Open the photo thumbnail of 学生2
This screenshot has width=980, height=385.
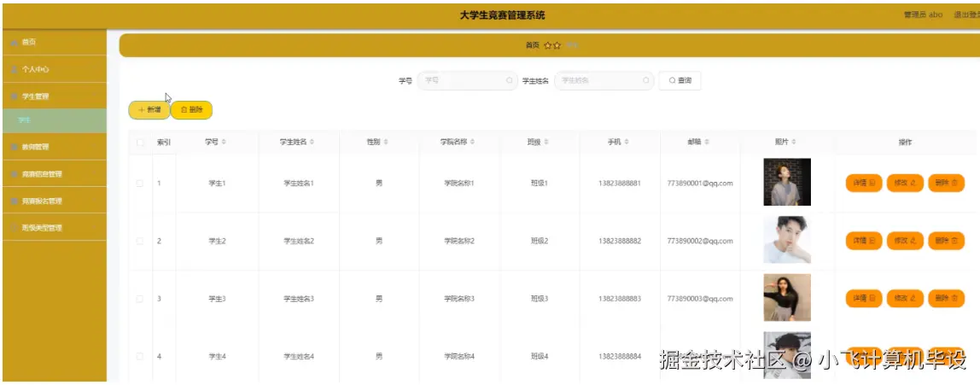click(787, 240)
